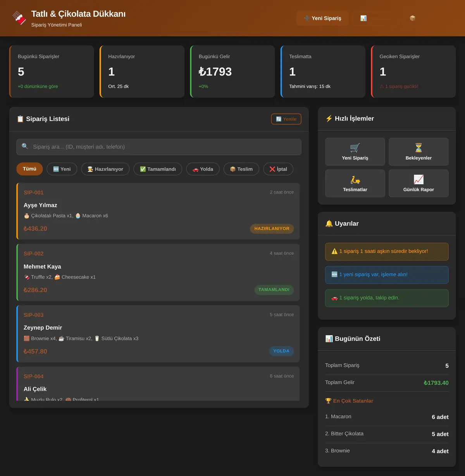Filter orders by Hazırlanıyor
465x476 pixels.
pos(105,169)
